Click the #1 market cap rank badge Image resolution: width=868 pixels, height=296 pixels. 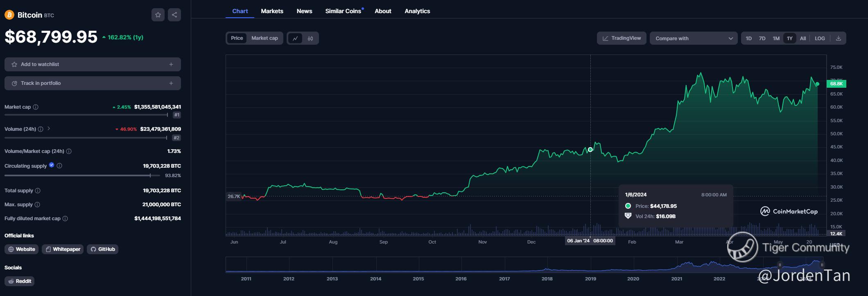[x=176, y=115]
